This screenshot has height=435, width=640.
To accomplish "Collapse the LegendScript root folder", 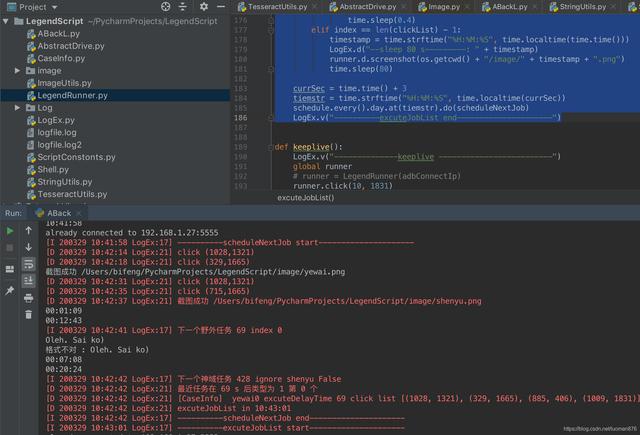I will click(x=6, y=21).
